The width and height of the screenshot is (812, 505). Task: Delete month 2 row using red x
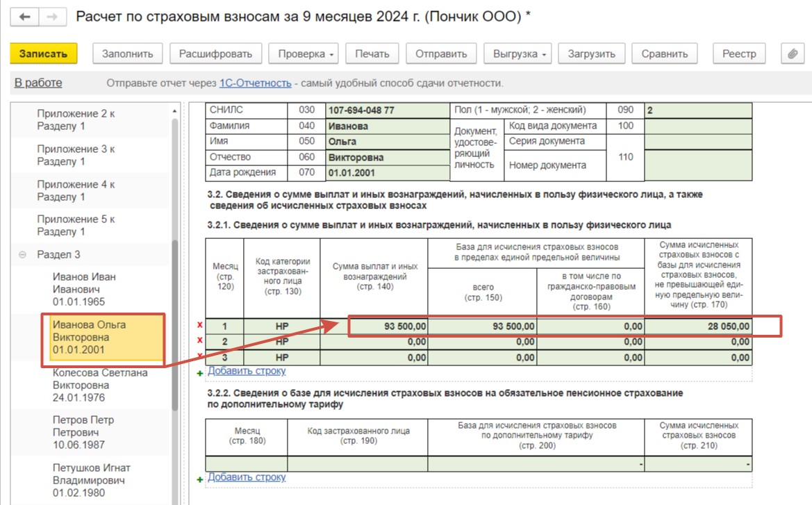pos(200,340)
